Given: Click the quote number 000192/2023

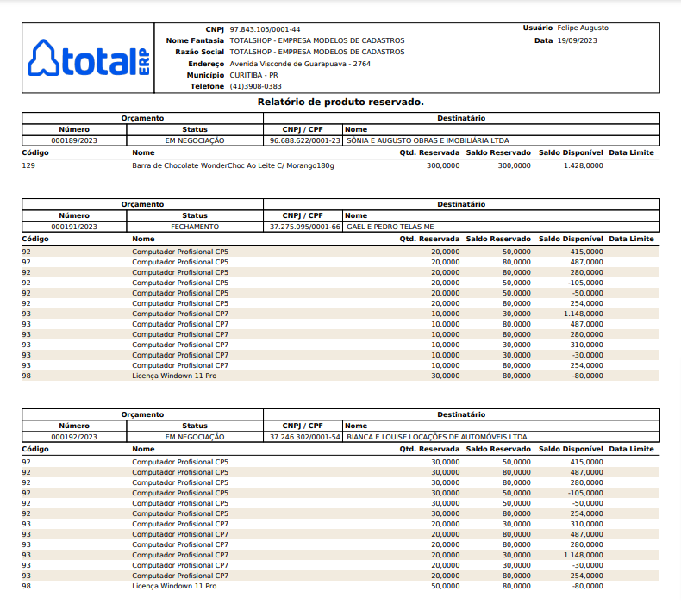Looking at the screenshot, I should (x=74, y=437).
